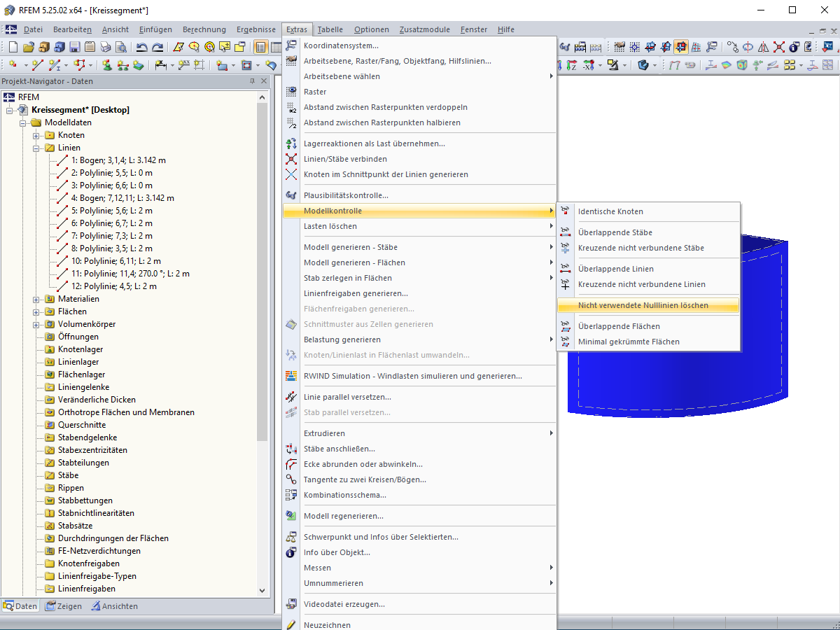Select Modell regenerieren... menu entry
The image size is (840, 630).
click(420, 516)
